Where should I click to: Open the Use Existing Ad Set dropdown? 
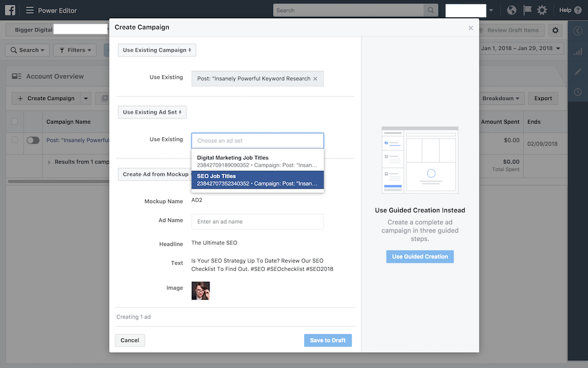coord(152,112)
